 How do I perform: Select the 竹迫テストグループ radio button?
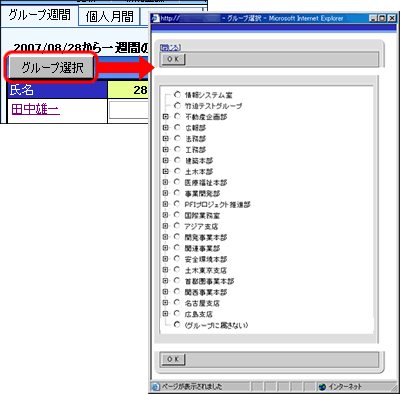pos(177,105)
